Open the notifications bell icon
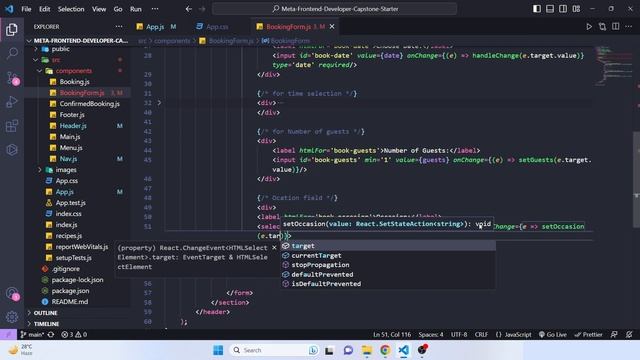 click(629, 335)
